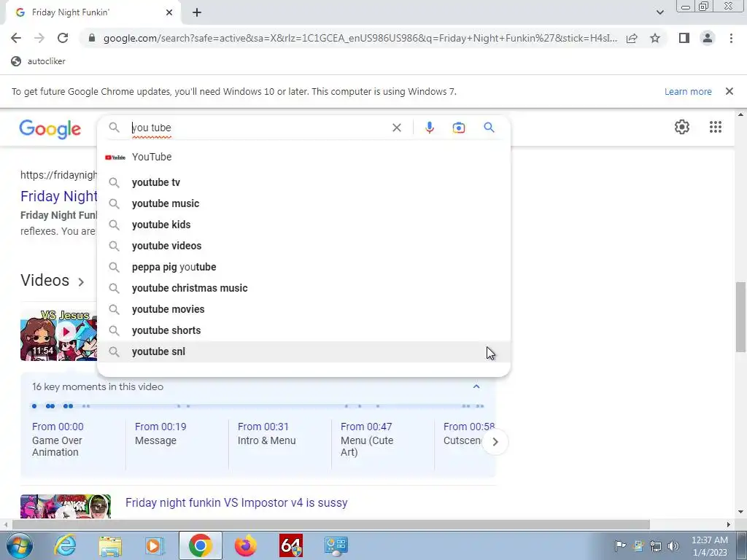Open Windows Media Player on taskbar
Viewport: 747px width, 560px height.
coord(155,545)
